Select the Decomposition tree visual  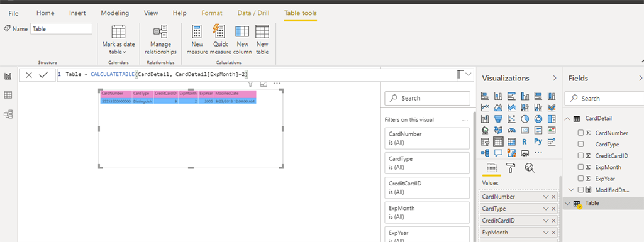click(485, 153)
